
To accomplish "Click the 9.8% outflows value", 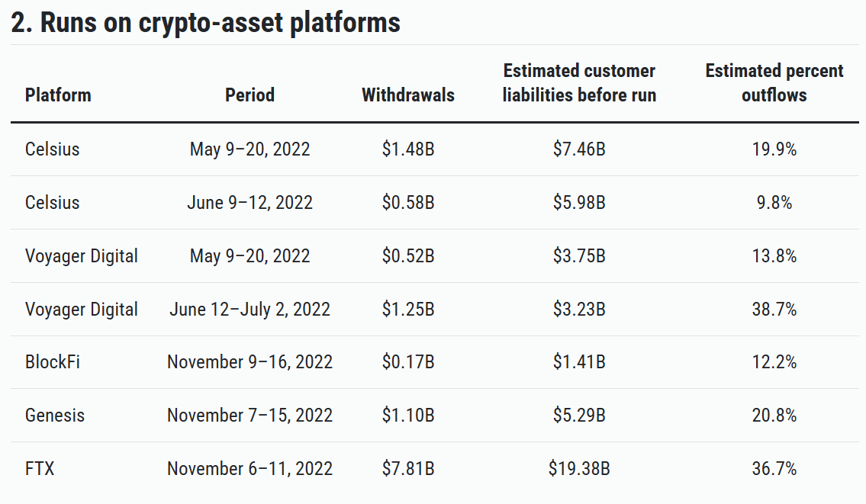I will click(774, 203).
